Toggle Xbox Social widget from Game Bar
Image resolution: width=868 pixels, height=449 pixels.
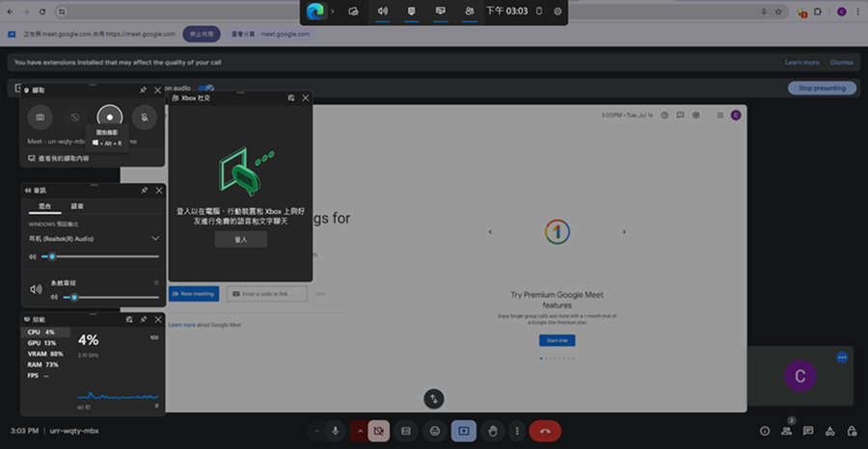point(470,11)
